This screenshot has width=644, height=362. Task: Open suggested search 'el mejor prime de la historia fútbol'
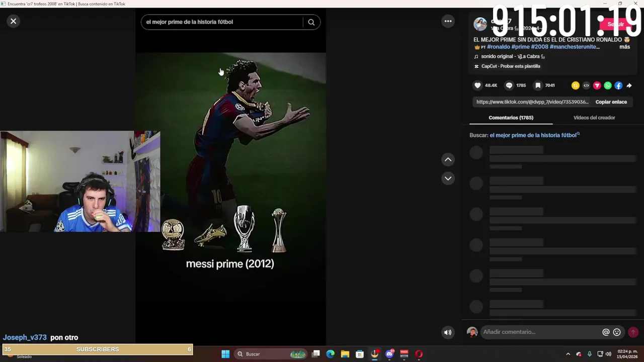(534, 135)
